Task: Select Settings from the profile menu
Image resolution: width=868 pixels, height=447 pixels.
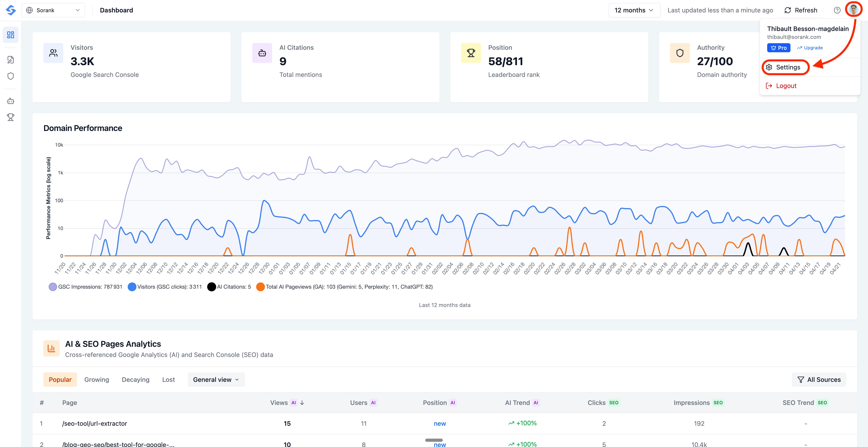Action: click(x=788, y=67)
